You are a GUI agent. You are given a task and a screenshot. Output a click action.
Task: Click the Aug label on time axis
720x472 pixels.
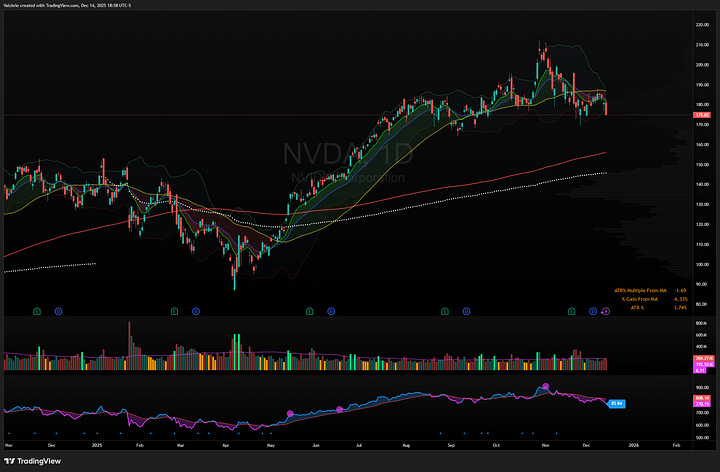[x=406, y=445]
